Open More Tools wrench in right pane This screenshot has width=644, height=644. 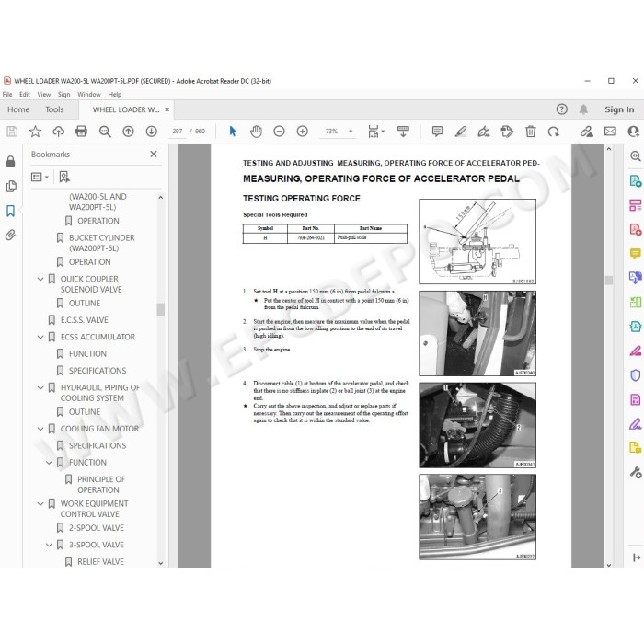click(x=636, y=472)
